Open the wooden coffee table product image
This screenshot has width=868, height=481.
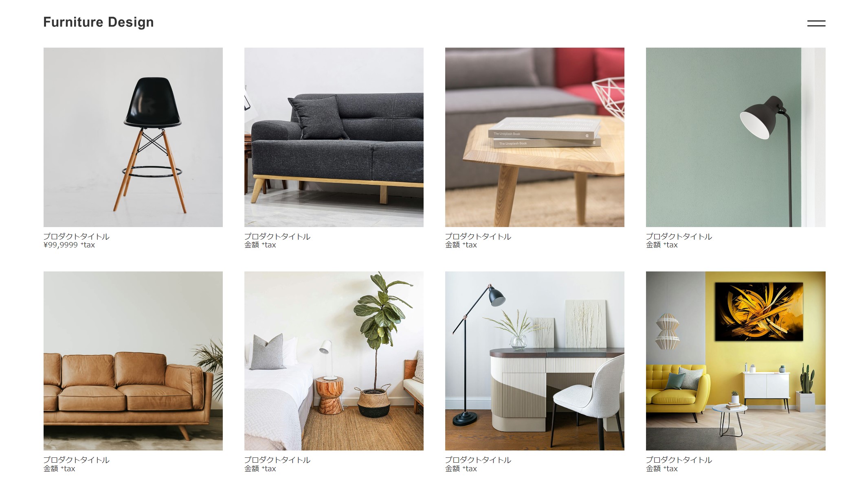point(535,137)
